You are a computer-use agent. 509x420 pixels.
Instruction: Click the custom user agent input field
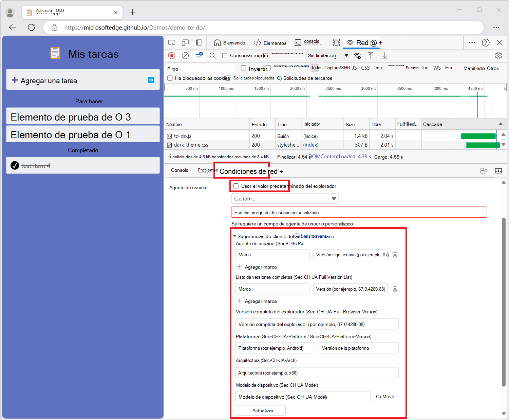coord(359,212)
